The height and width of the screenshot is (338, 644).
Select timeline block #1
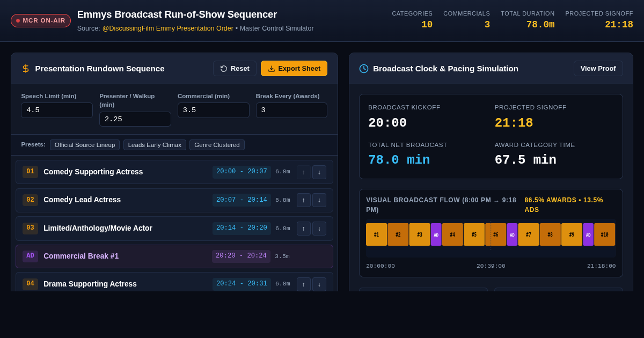376,234
